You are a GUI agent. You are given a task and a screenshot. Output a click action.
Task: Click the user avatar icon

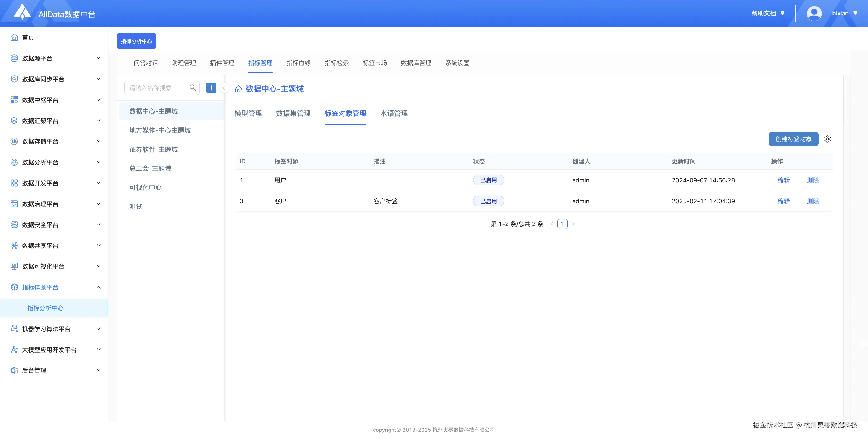coord(814,14)
